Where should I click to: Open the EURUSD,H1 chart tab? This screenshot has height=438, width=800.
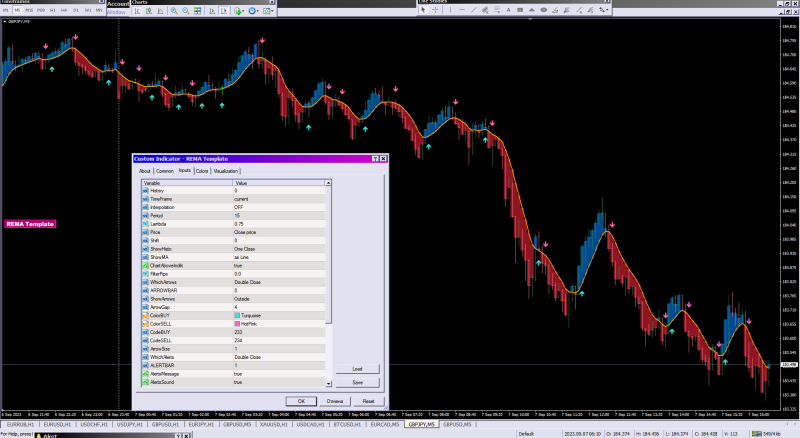57,424
